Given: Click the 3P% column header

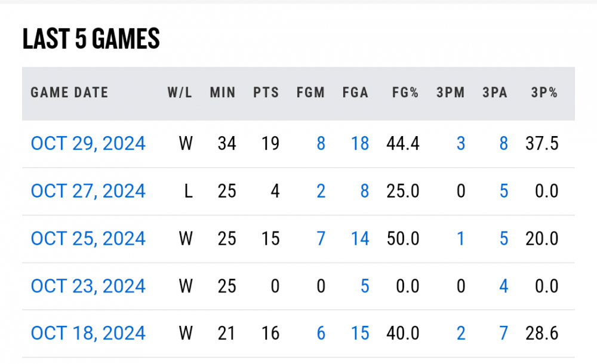Looking at the screenshot, I should point(544,93).
